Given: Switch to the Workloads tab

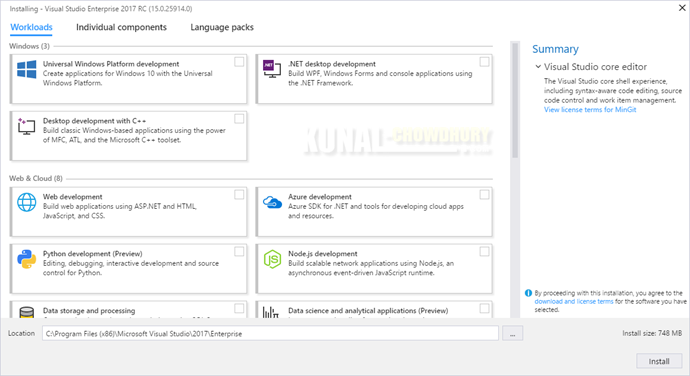Looking at the screenshot, I should pos(31,27).
